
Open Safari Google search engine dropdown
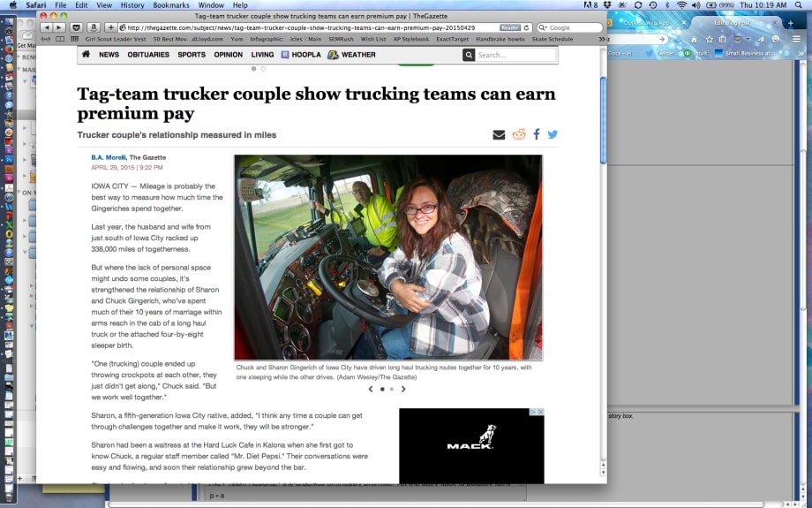click(543, 27)
